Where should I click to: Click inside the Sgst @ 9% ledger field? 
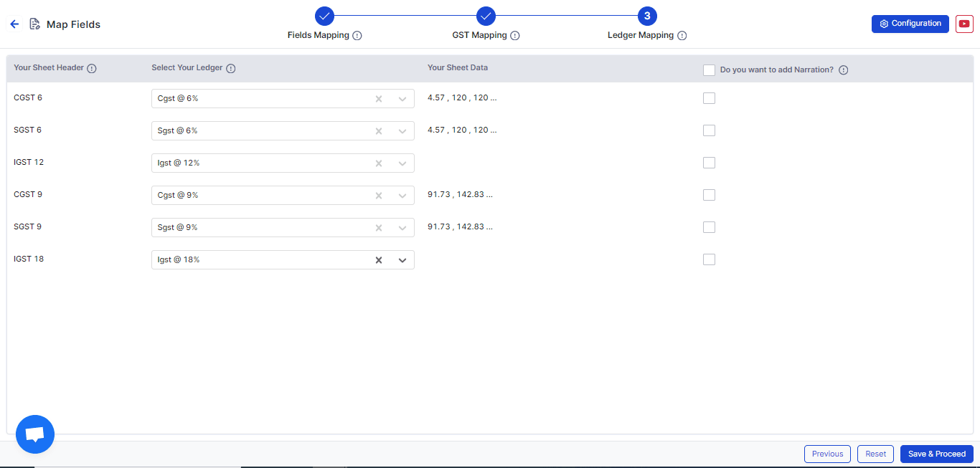coord(283,228)
